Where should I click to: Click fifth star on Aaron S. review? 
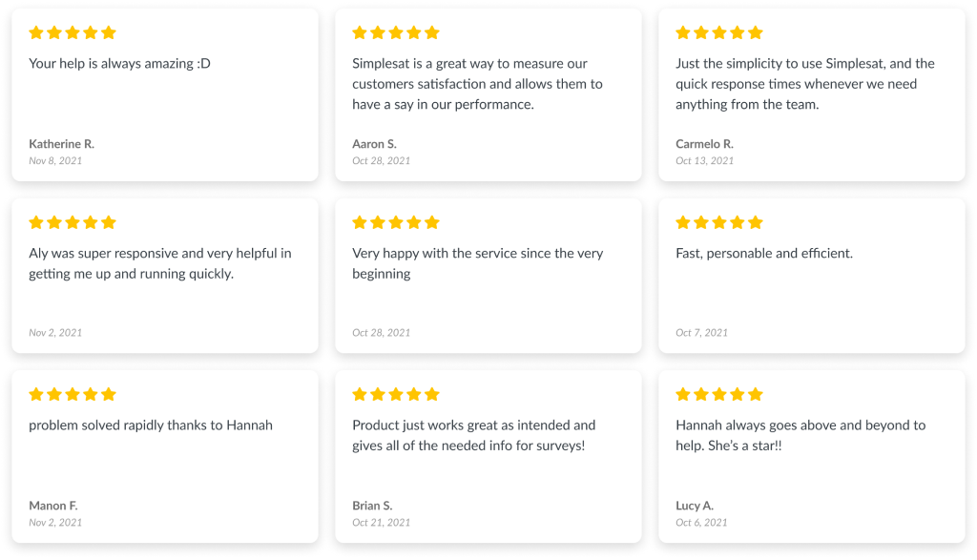432,32
